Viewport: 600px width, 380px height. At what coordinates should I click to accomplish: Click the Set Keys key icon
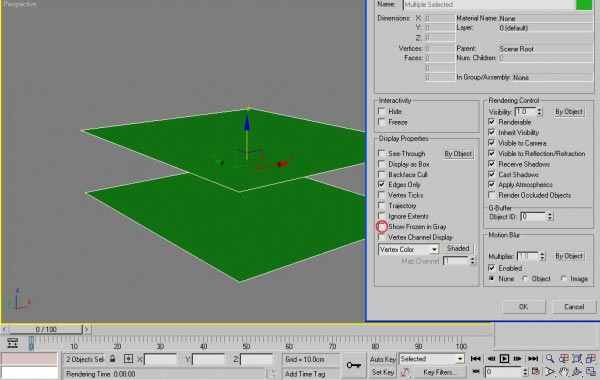click(x=354, y=365)
